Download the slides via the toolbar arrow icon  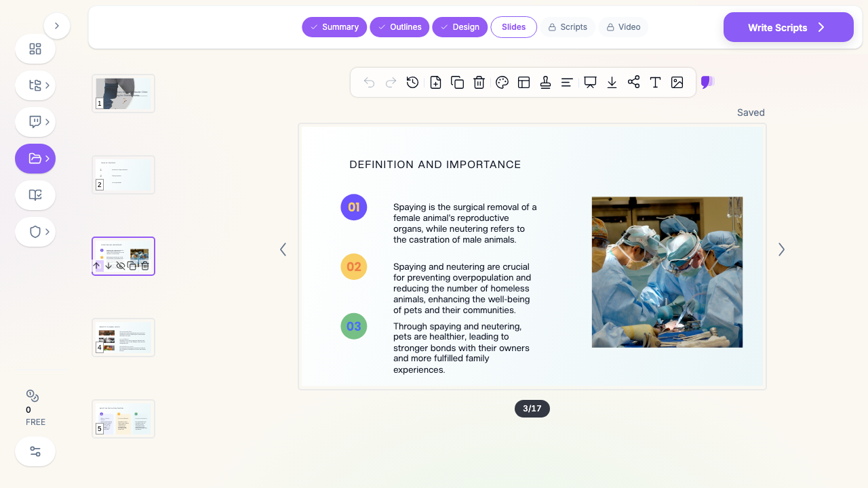pyautogui.click(x=612, y=82)
